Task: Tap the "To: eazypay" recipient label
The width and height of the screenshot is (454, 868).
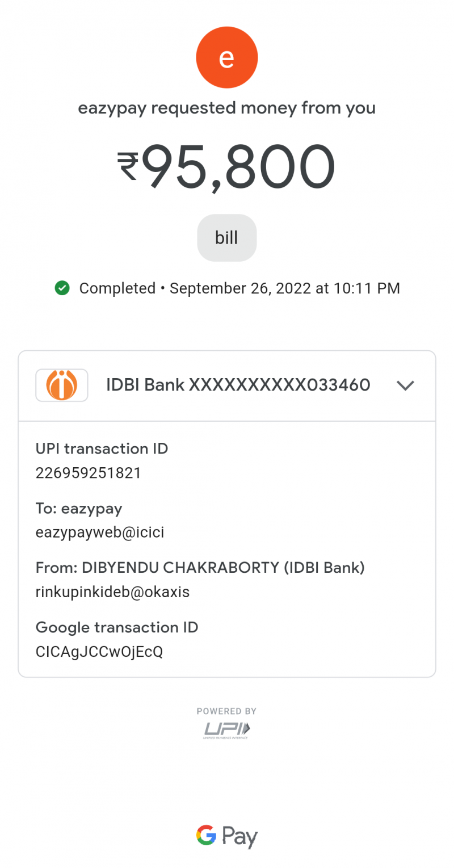Action: tap(79, 508)
